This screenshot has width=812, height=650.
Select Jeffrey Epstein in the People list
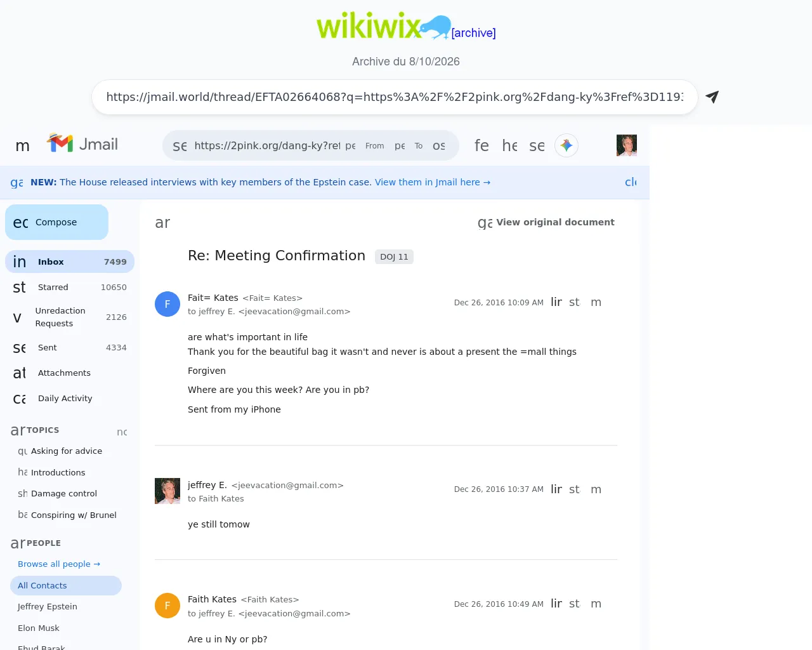66,606
